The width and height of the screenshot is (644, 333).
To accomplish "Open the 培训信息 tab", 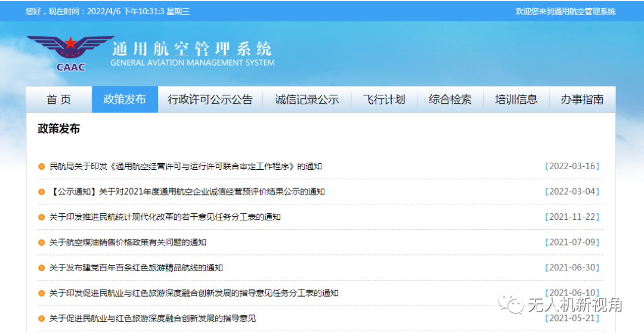I will (x=516, y=99).
